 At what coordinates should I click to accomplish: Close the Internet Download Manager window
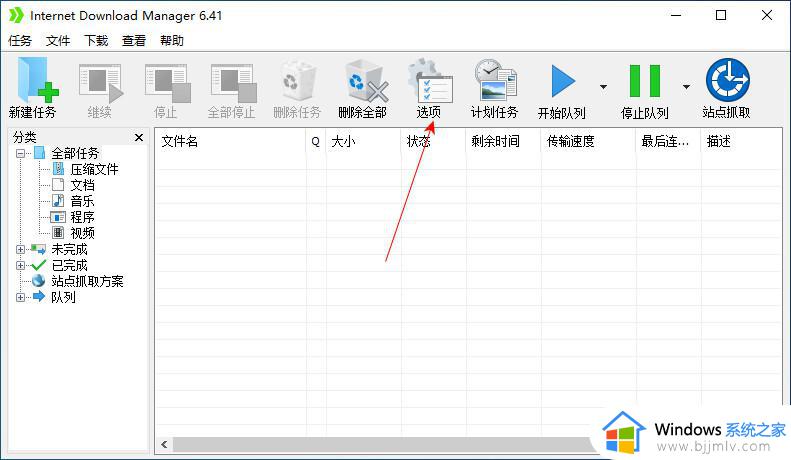[x=767, y=16]
